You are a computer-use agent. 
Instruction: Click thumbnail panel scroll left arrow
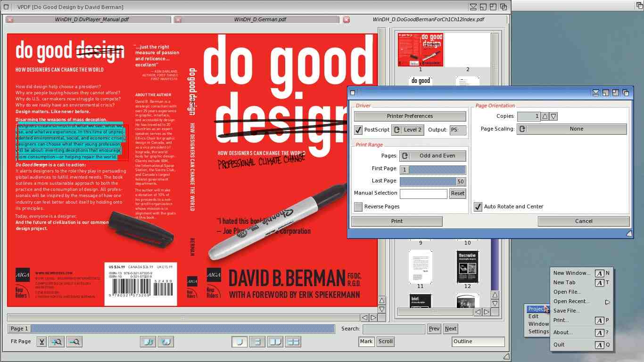point(478,312)
